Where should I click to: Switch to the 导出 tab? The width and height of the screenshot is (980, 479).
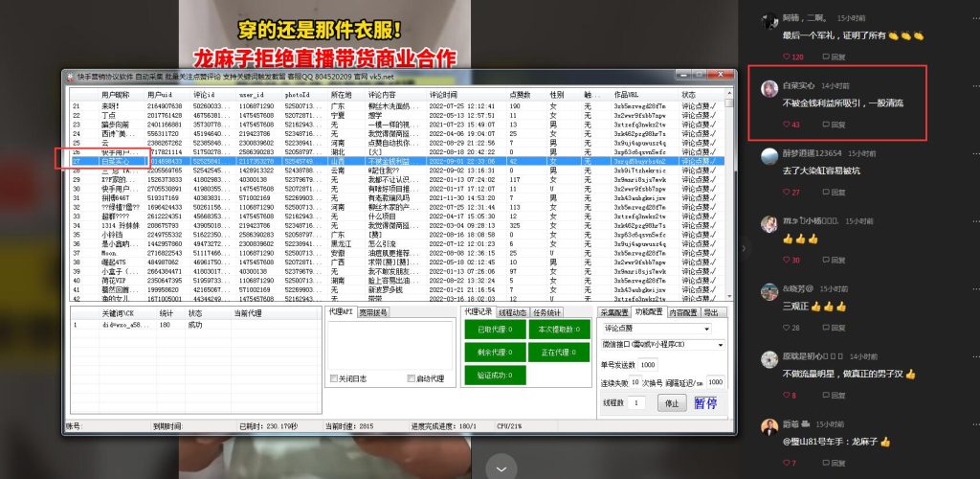(710, 312)
